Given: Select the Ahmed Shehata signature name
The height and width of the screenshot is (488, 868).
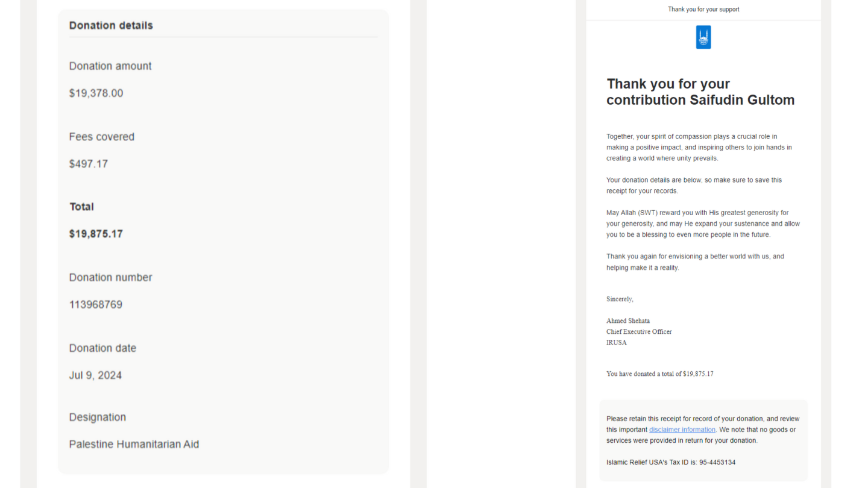Looking at the screenshot, I should (x=628, y=321).
